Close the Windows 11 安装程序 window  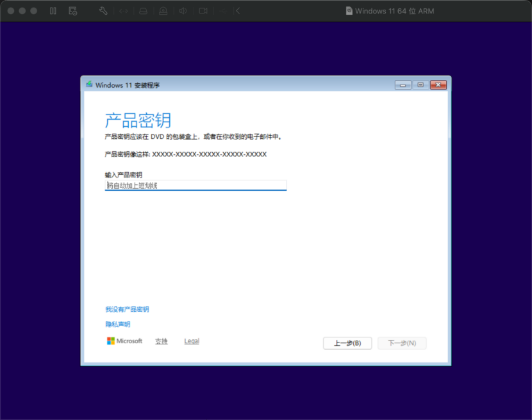[438, 85]
